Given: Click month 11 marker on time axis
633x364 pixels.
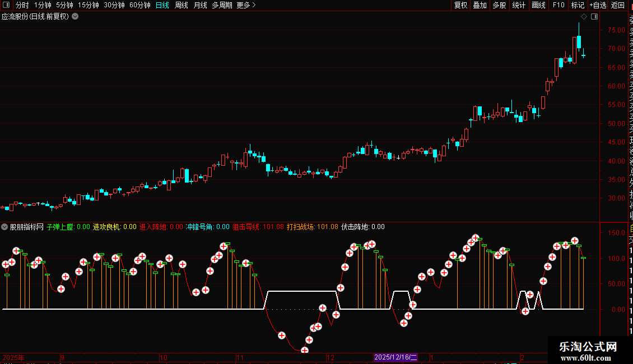Looking at the screenshot, I should coord(240,357).
